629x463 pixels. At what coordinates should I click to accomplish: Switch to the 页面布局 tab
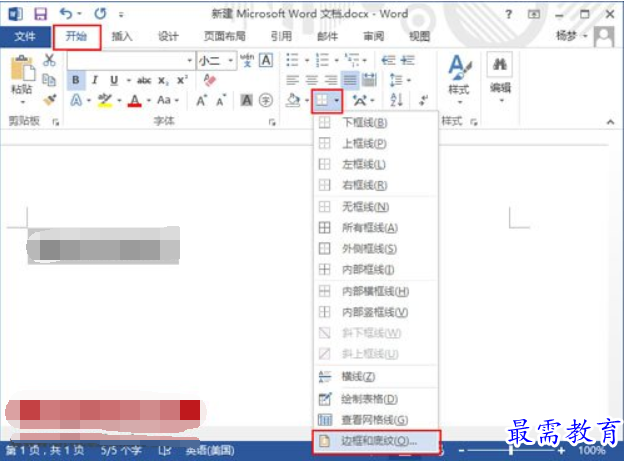225,37
